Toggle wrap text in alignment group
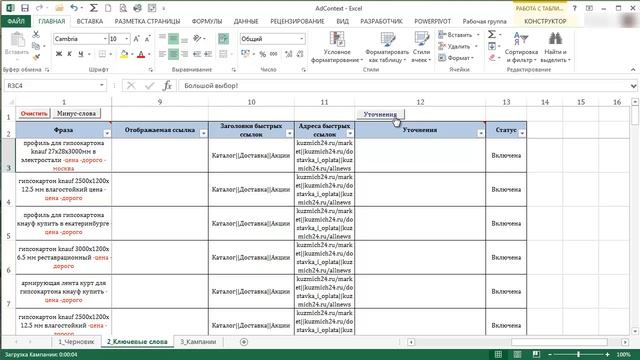The width and height of the screenshot is (640, 360). point(223,39)
